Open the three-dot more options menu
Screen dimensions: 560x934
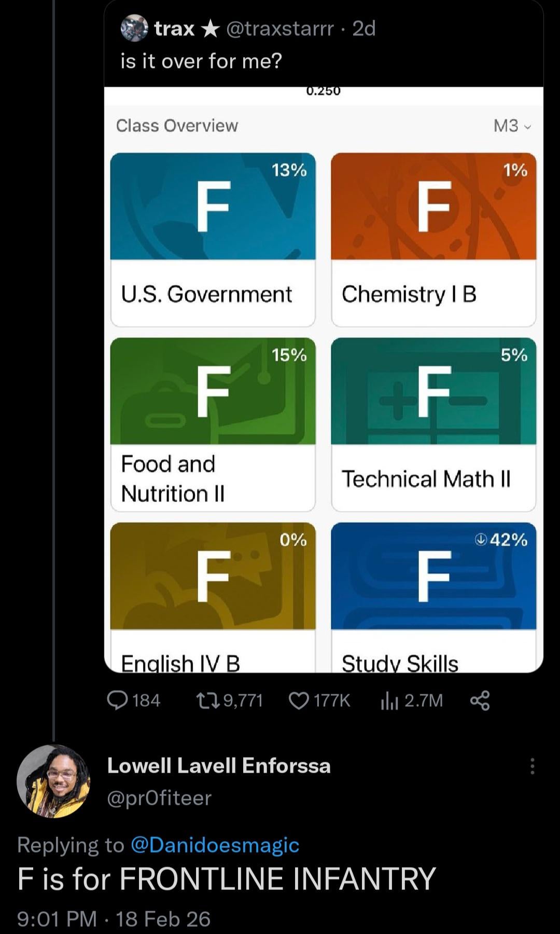coord(532,766)
